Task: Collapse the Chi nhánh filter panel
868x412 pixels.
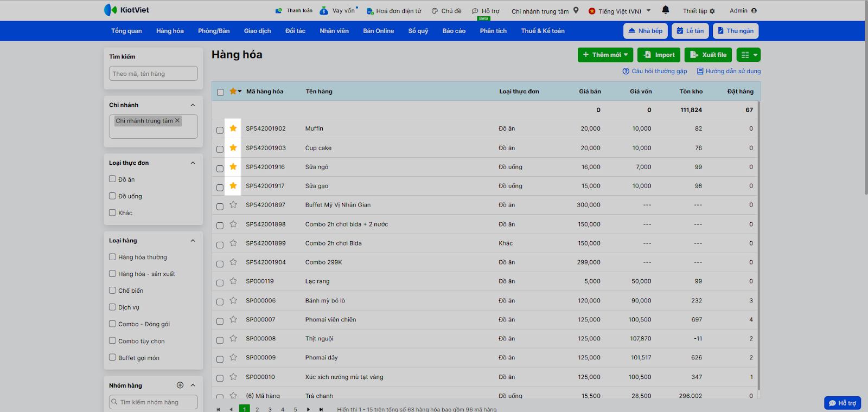Action: (193, 105)
